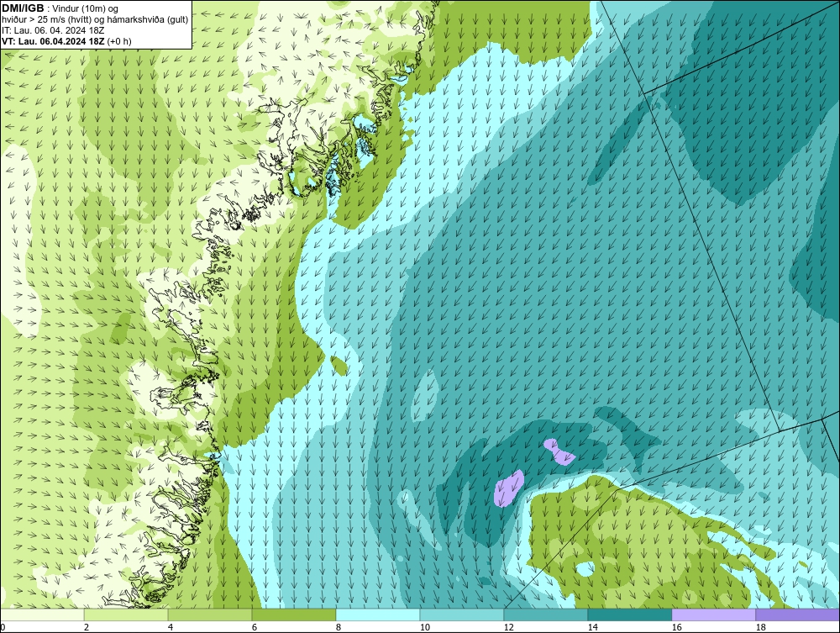Click the upper small lavender wind maximum patch
This screenshot has width=840, height=633.
pos(559,451)
